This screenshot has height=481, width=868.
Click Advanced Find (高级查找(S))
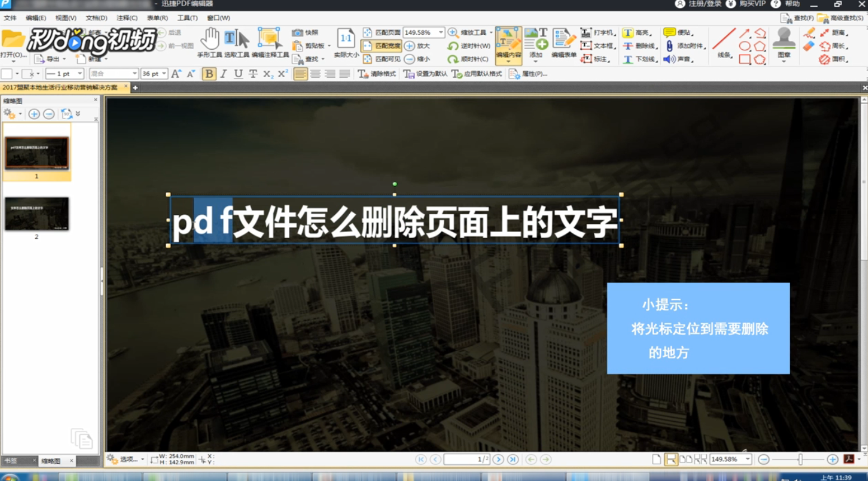click(841, 18)
